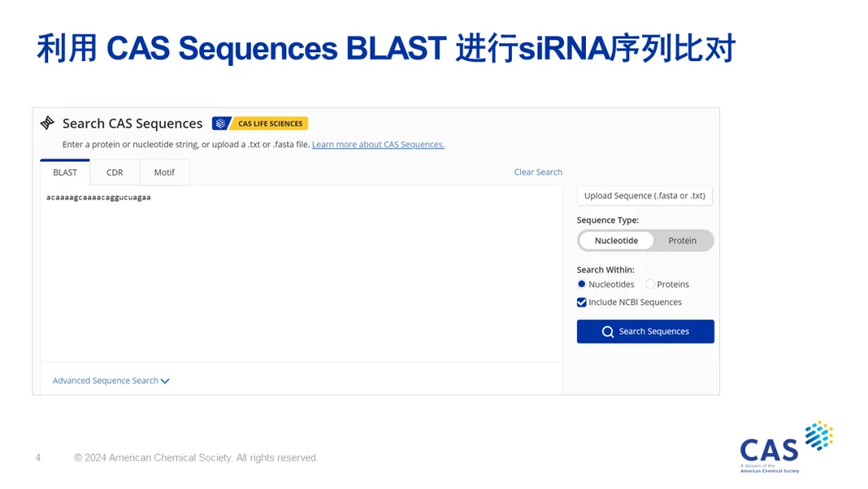Expand Advanced Sequence Search options
This screenshot has height=489, width=868.
tap(105, 381)
